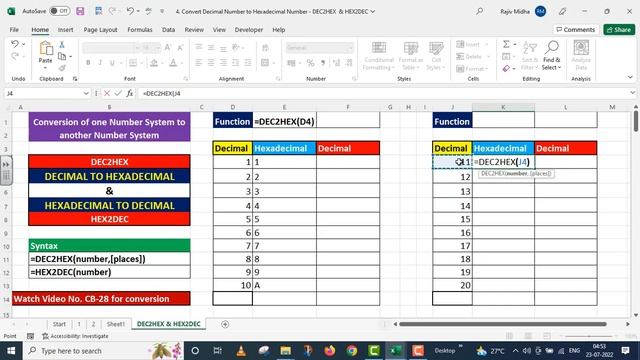Click the Undo arrow in title bar
640x360 pixels.
[130, 11]
